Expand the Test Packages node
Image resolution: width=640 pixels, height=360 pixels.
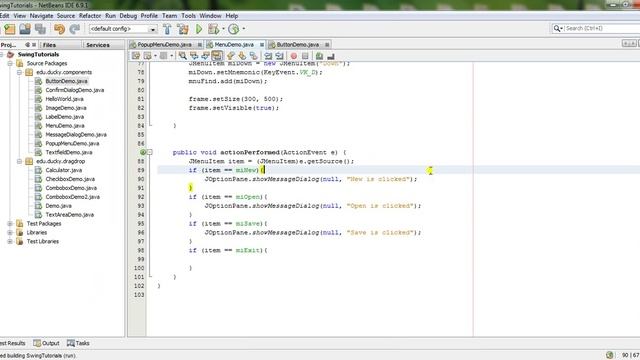point(10,224)
